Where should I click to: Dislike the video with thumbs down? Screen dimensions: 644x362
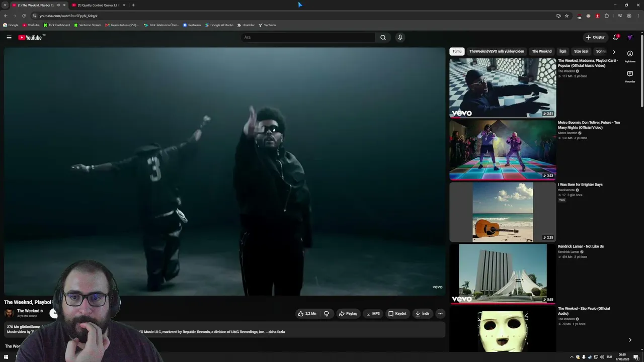coord(327,314)
